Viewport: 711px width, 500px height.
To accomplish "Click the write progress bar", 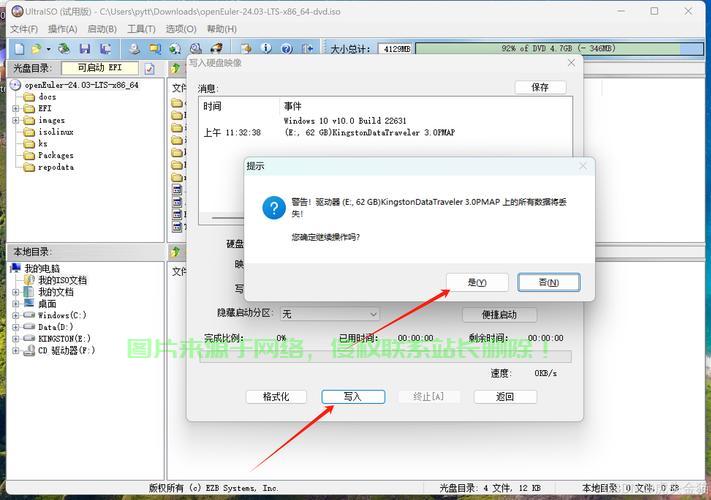I will click(385, 356).
